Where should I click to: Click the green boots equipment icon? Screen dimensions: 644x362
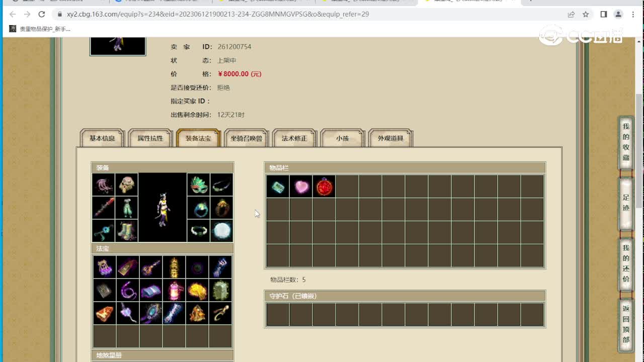(126, 230)
